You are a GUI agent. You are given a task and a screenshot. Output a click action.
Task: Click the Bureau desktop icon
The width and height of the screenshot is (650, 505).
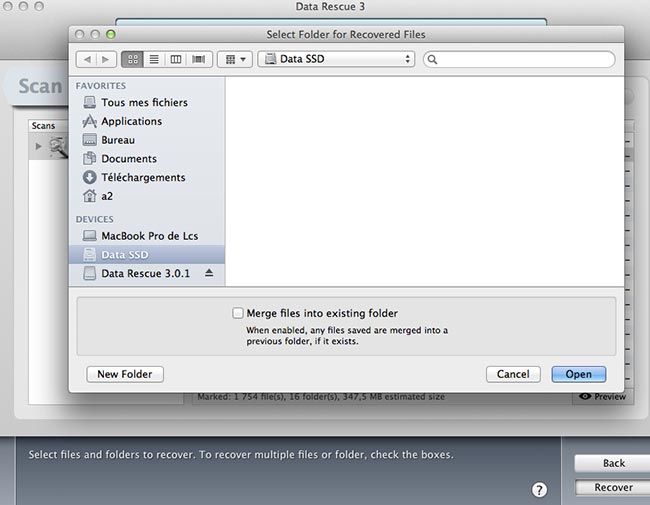[90, 140]
